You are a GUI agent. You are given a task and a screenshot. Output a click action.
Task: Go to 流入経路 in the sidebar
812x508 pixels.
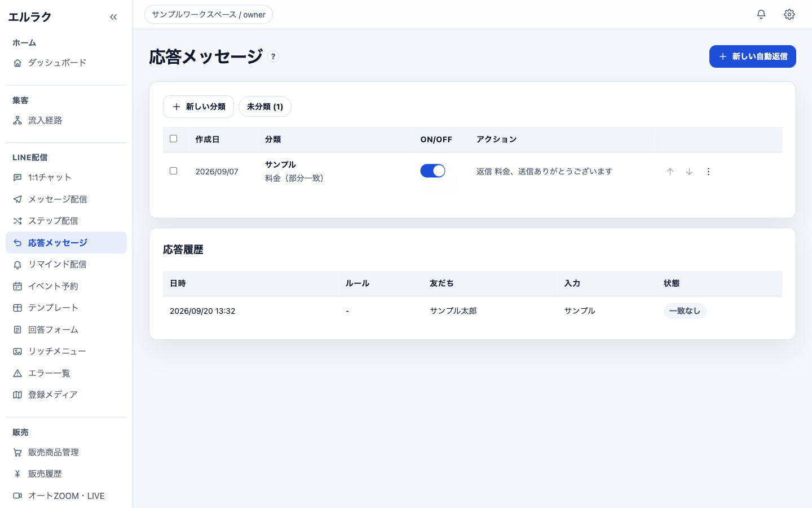66,120
